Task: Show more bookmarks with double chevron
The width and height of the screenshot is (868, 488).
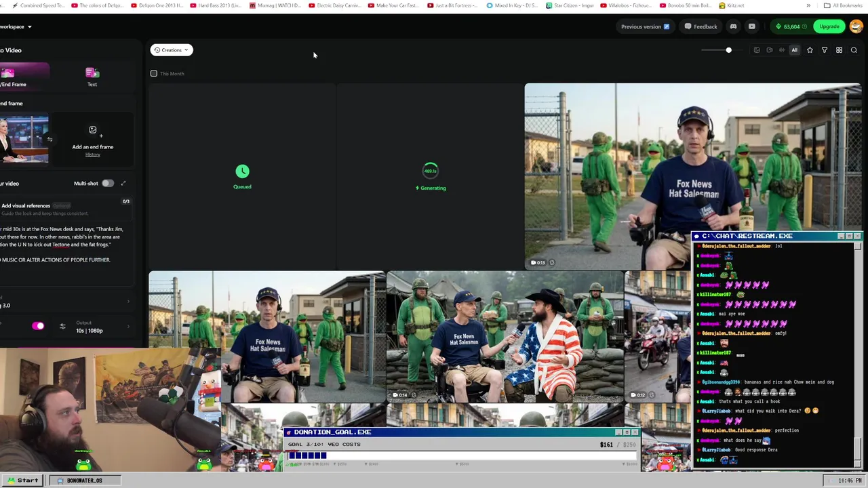Action: 808,5
